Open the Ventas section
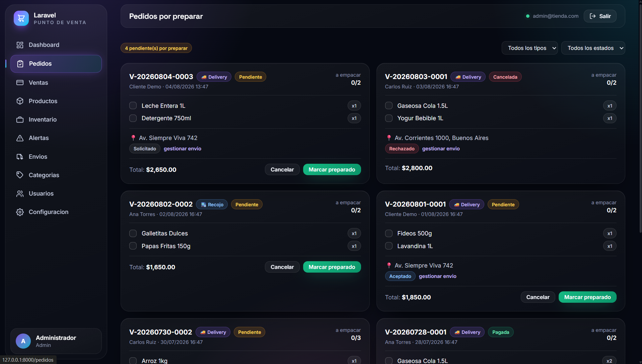The image size is (642, 364). coord(56,82)
